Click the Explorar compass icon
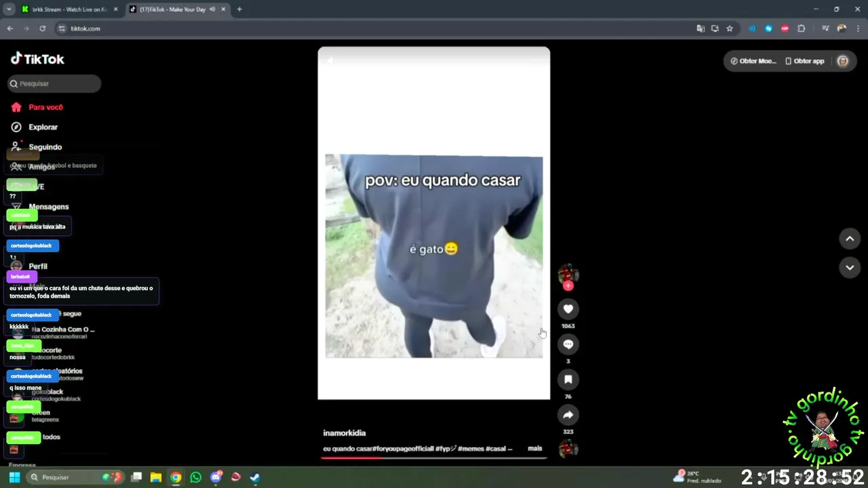The image size is (868, 488). [x=16, y=127]
